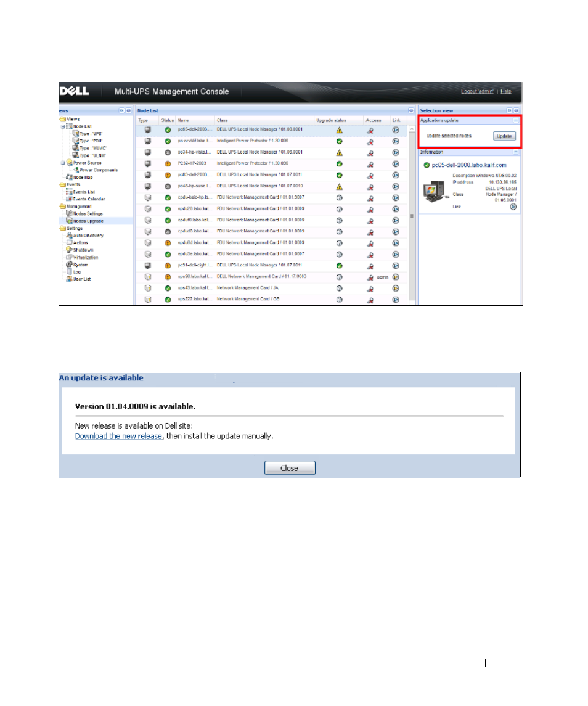This screenshot has width=588, height=706.
Task: Click access icon for pc-arvklf.labo row
Action: tap(370, 141)
